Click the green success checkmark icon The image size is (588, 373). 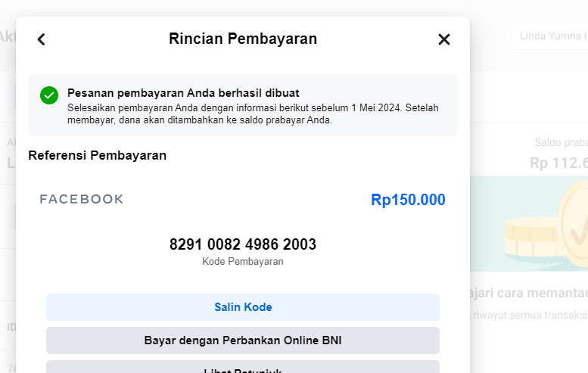click(x=49, y=95)
